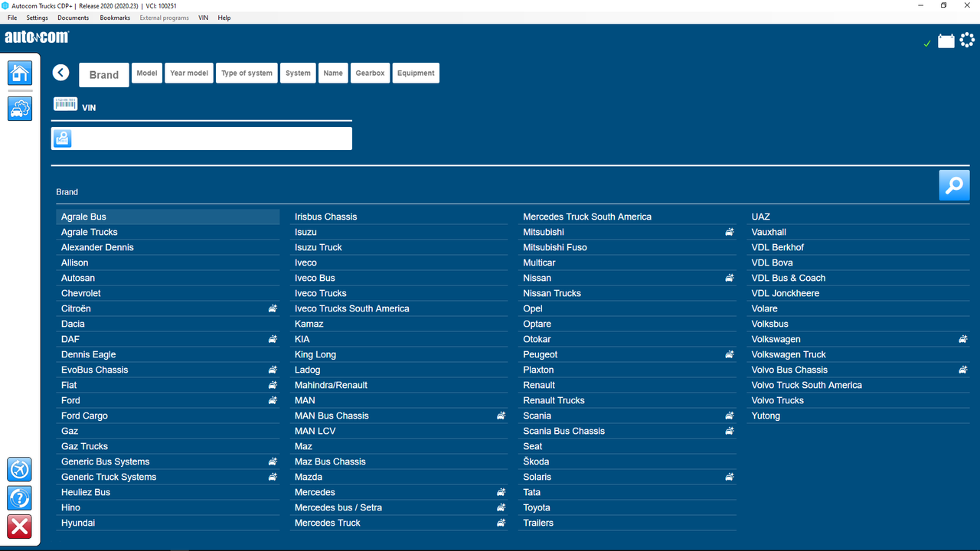Screen dimensions: 980x551
Task: Click the car icon beside Citroën
Action: [x=273, y=308]
